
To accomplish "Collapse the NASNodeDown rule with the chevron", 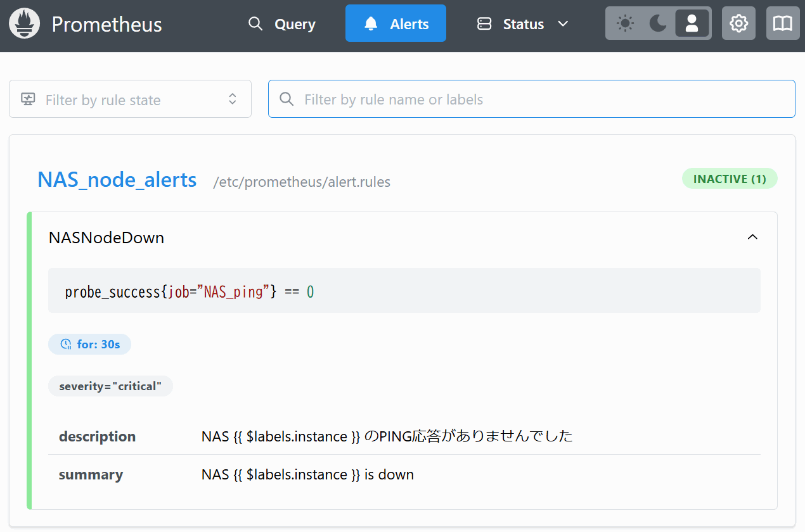I will coord(752,237).
